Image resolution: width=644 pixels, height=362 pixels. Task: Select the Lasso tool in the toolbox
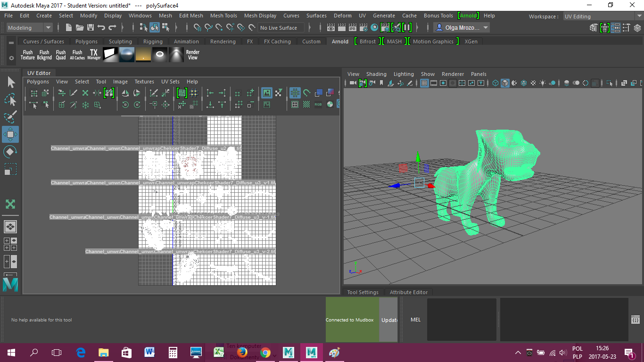10,99
